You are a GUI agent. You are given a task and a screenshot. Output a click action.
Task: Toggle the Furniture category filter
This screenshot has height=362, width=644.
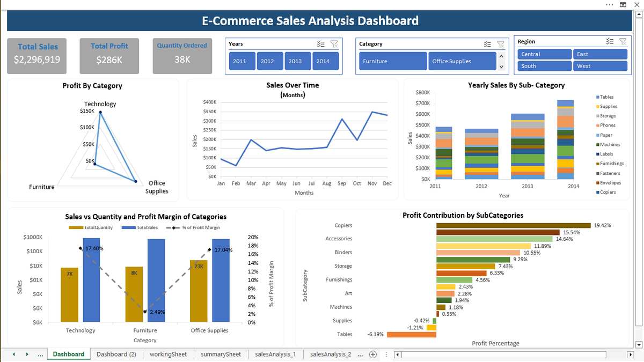coord(392,61)
